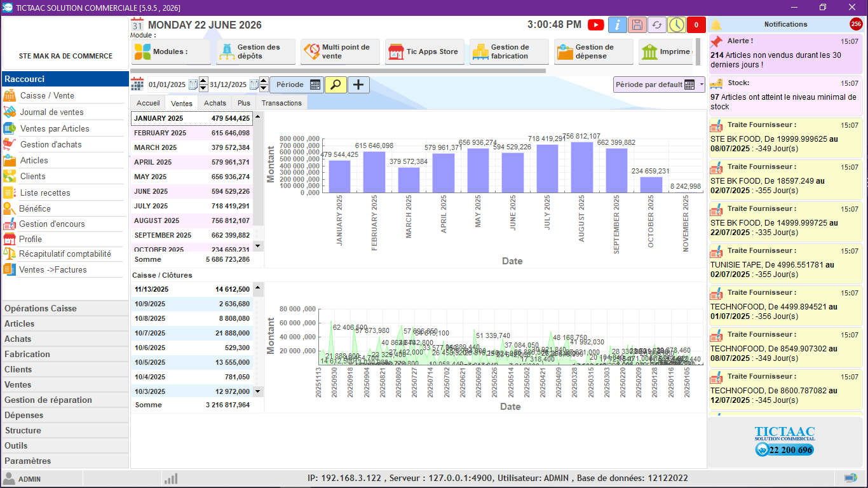
Task: Open Profile shortcut
Action: (64, 239)
